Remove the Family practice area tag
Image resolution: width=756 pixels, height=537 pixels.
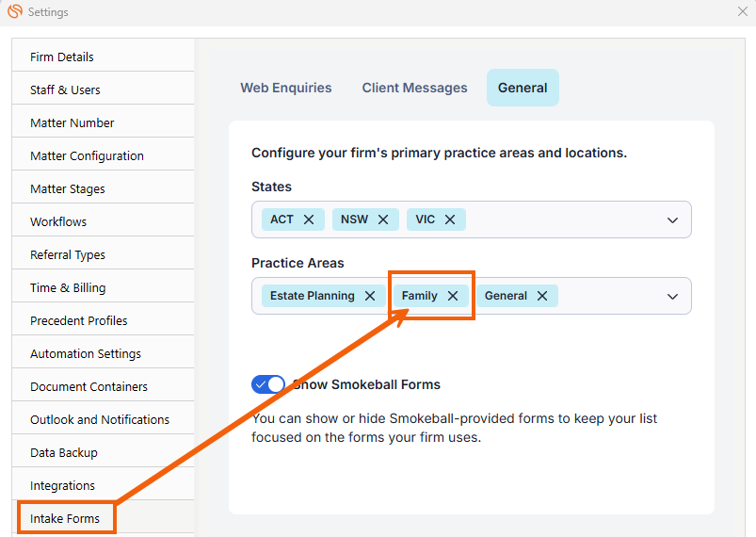(453, 296)
